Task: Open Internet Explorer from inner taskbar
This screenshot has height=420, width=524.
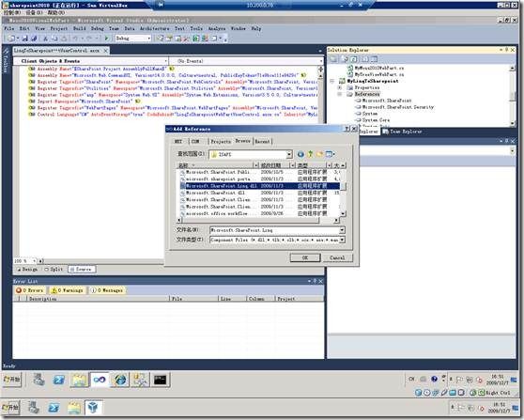Action: pyautogui.click(x=119, y=380)
